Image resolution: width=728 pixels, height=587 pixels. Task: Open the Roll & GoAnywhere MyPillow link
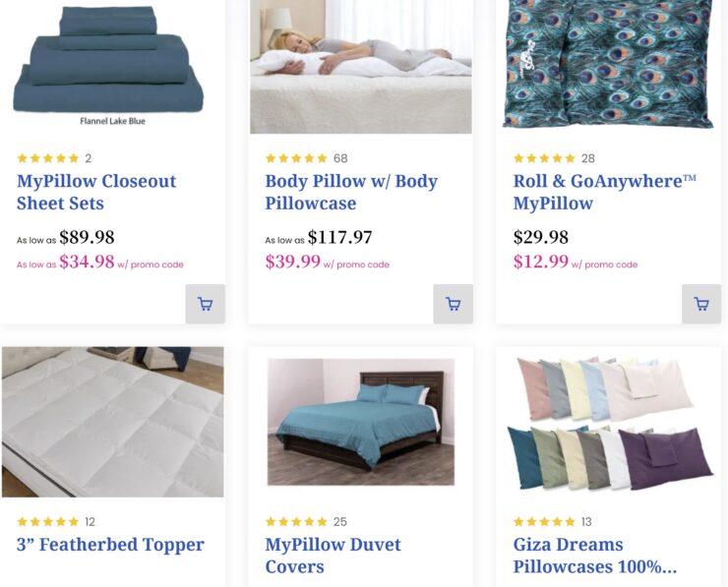click(x=604, y=192)
